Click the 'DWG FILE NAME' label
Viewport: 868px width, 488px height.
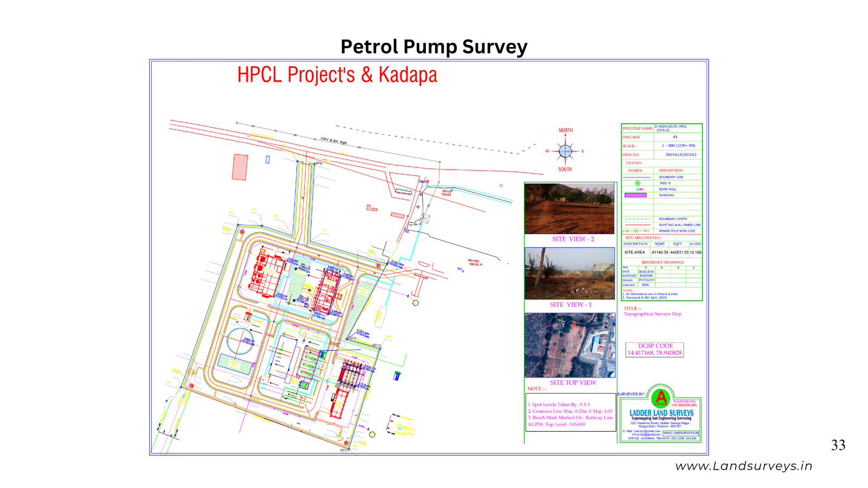point(637,129)
